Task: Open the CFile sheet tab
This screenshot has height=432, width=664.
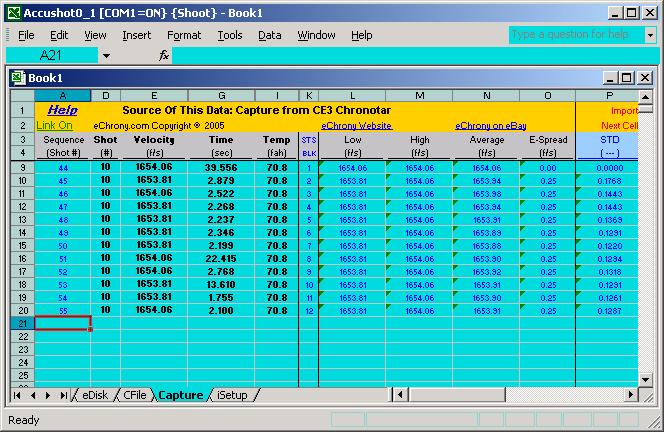Action: point(135,396)
